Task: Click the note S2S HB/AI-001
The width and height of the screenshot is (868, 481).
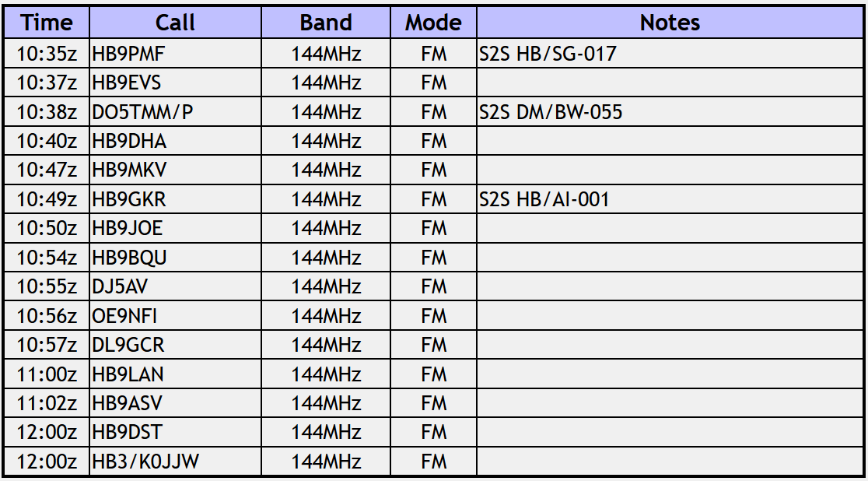Action: pos(545,199)
